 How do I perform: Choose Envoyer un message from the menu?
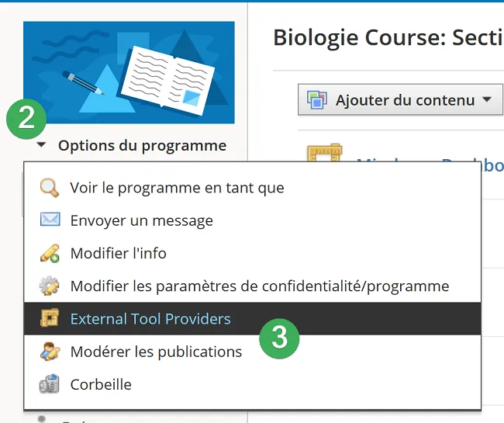pyautogui.click(x=141, y=220)
